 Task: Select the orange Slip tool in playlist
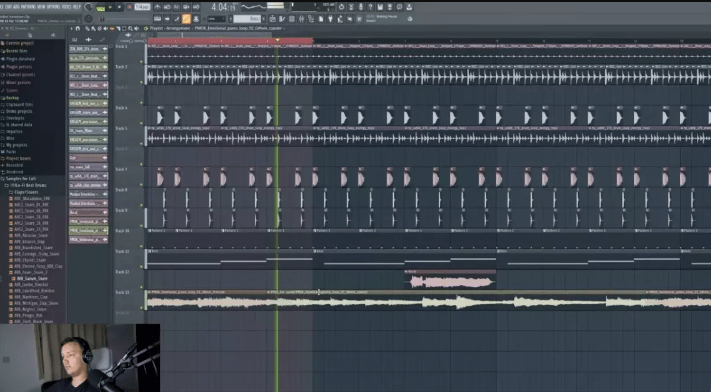click(112, 28)
